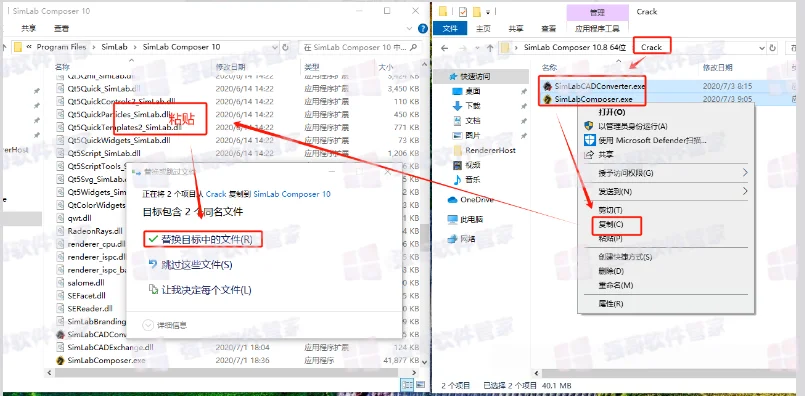Click SimLabComposer.exe icon in left window list

click(60, 361)
